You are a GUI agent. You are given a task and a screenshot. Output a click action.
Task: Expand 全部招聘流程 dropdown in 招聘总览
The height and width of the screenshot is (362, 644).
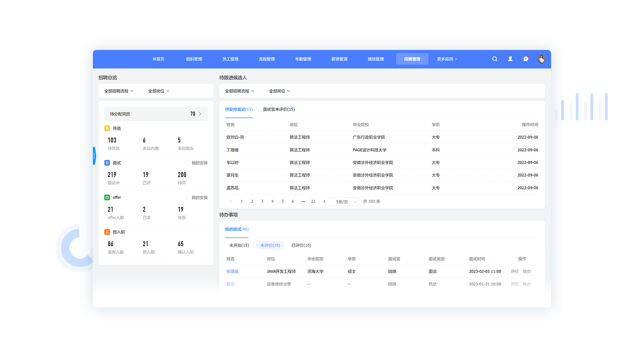[x=119, y=91]
